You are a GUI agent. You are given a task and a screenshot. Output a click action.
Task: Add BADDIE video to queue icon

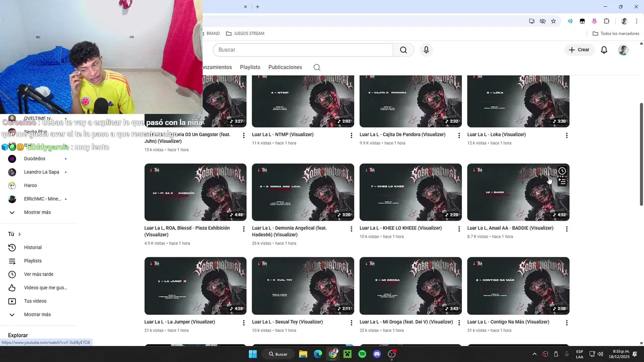[562, 182]
